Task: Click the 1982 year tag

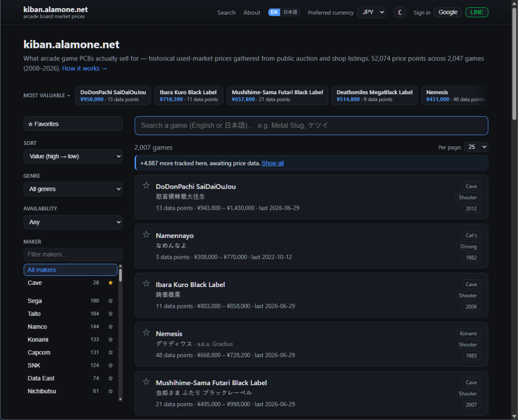Action: pos(471,258)
